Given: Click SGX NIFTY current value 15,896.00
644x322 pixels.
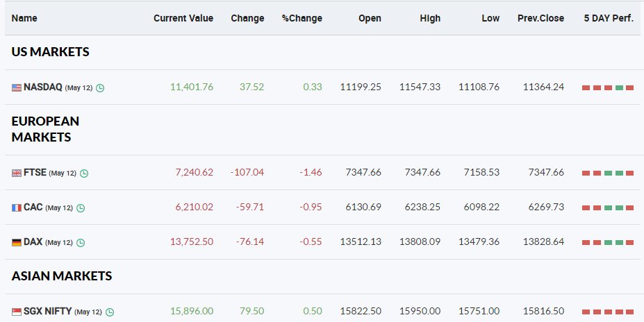Looking at the screenshot, I should [x=192, y=311].
